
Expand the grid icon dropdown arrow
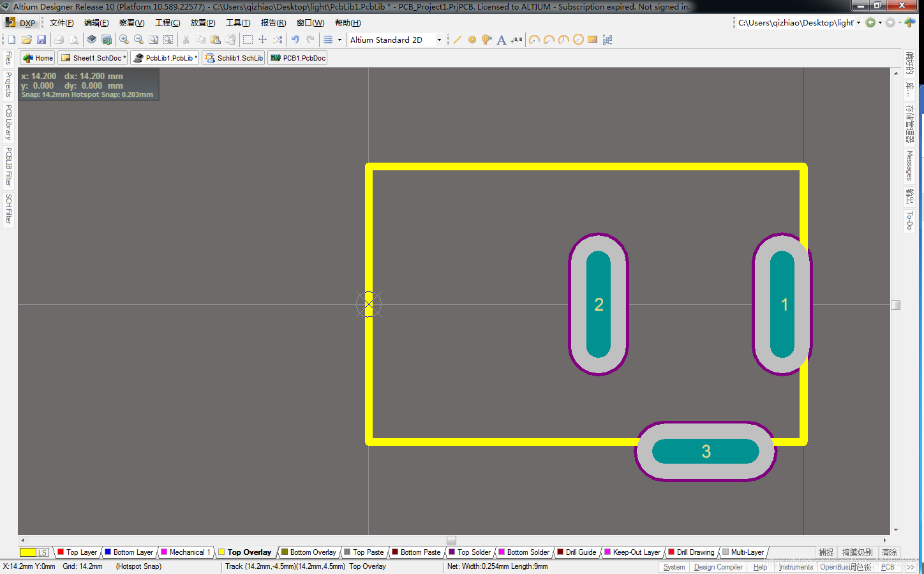click(339, 40)
